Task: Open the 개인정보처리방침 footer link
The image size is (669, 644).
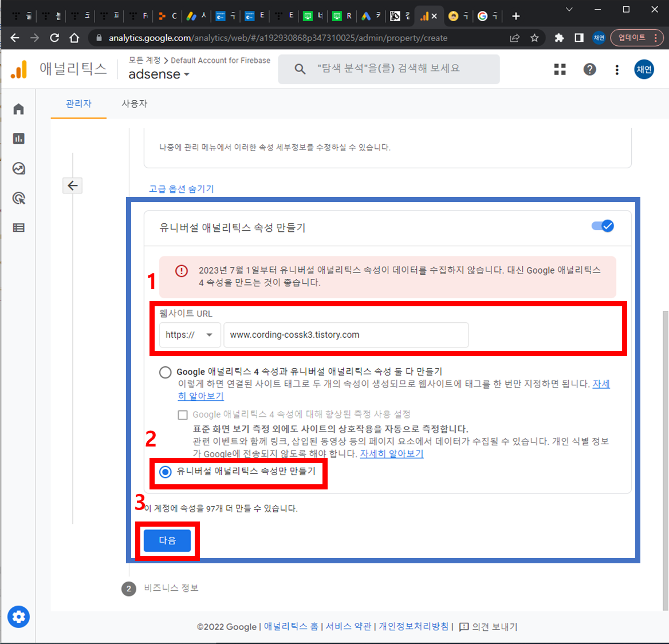Action: (x=414, y=626)
